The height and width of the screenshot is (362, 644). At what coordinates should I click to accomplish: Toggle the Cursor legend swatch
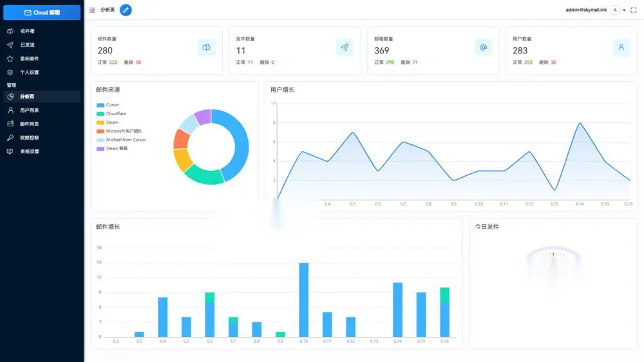(x=100, y=105)
